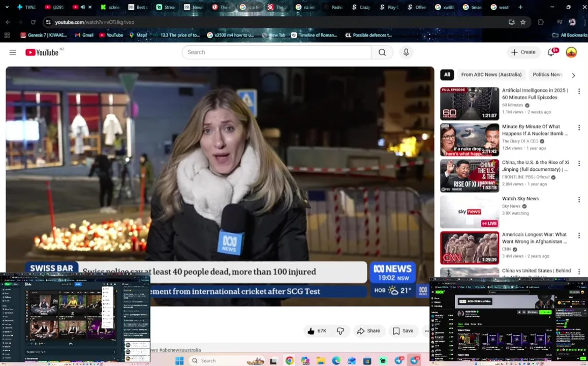This screenshot has width=588, height=366.
Task: Open Windows Start menu
Action: [x=179, y=361]
